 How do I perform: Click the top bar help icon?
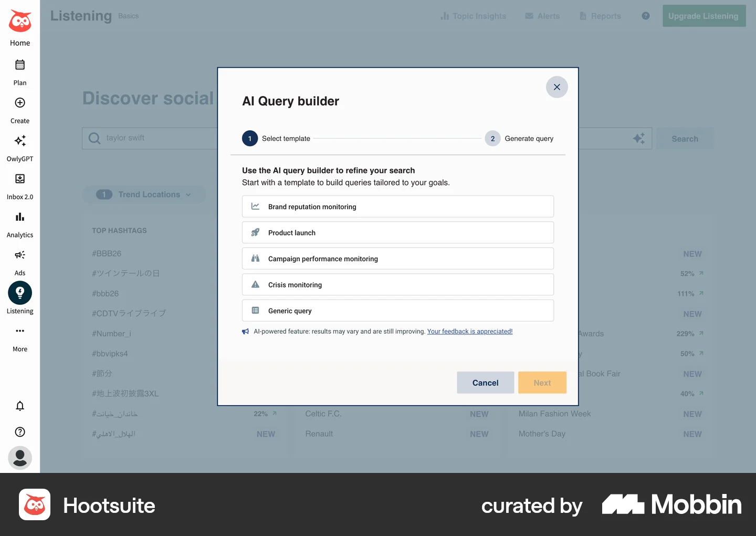[646, 16]
